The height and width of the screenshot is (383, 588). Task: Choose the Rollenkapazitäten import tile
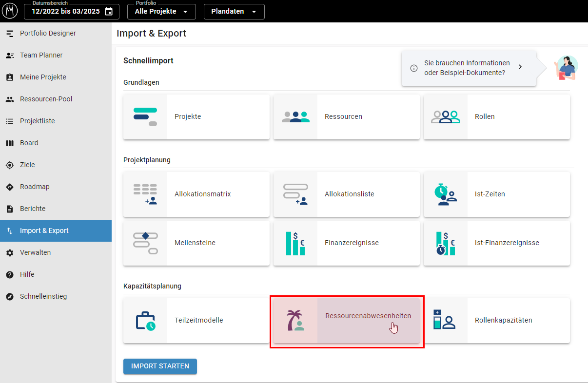496,321
